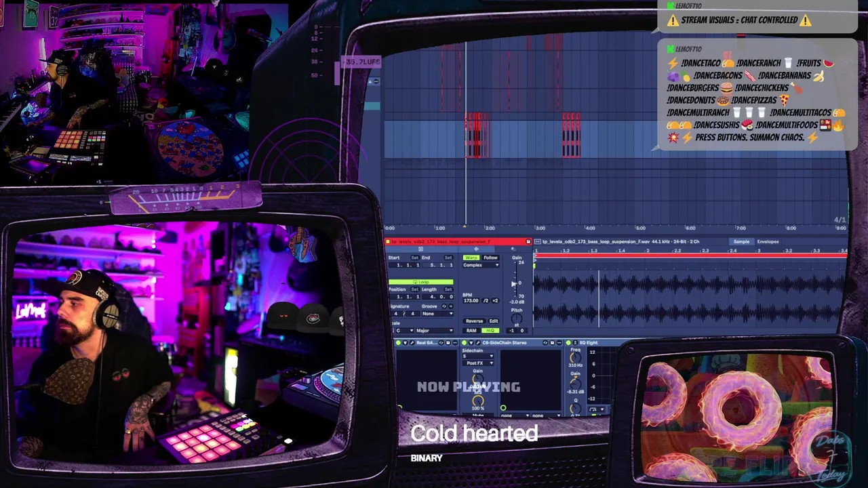The width and height of the screenshot is (868, 488).
Task: Click the sample editor bar 2 ruler marker
Action: coord(648,251)
